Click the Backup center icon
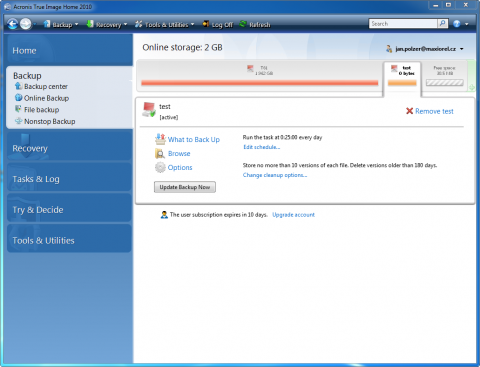The image size is (480, 367). (x=18, y=86)
